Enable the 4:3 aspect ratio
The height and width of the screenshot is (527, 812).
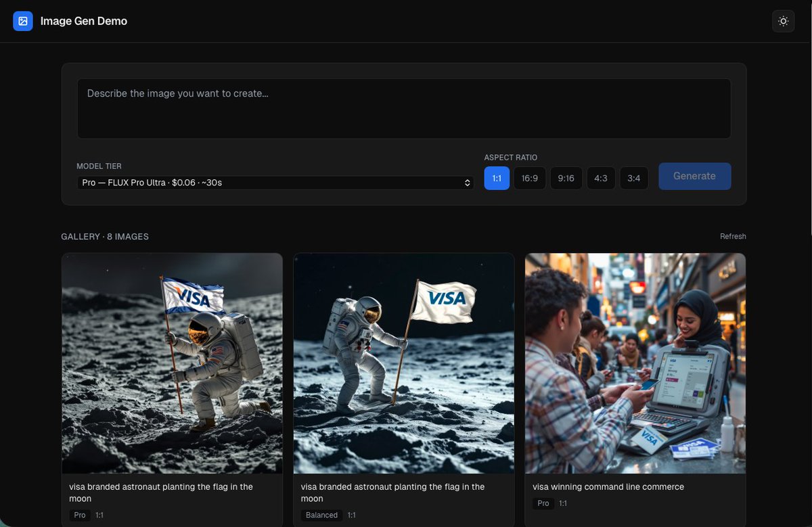click(601, 178)
